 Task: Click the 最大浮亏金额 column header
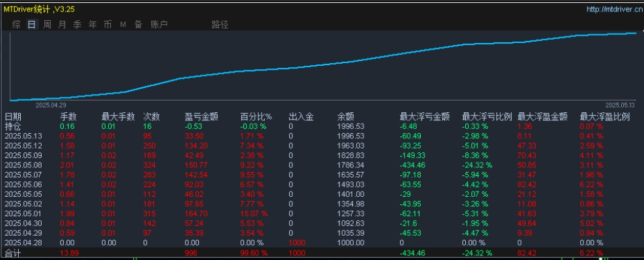pos(425,117)
